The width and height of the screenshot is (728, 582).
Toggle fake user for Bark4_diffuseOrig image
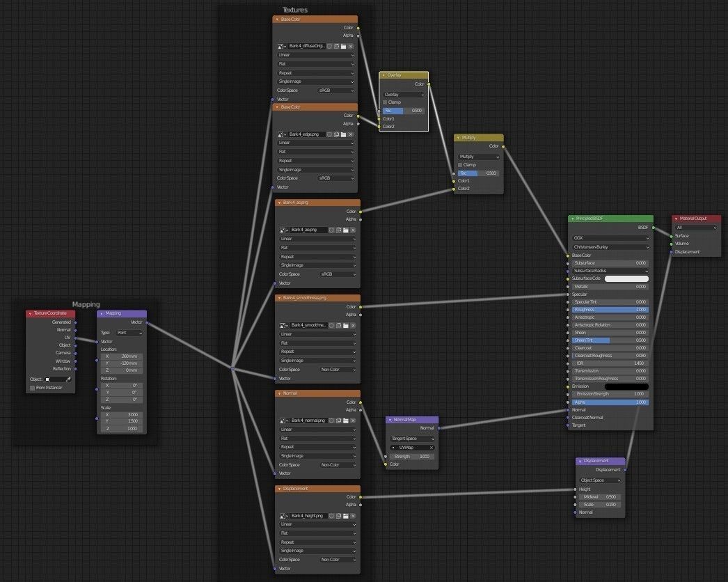pos(329,47)
